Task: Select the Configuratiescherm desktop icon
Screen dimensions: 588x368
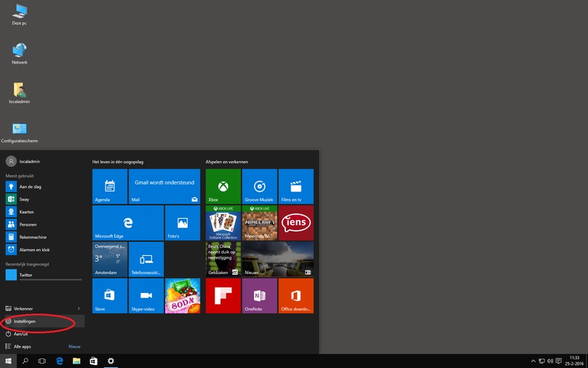Action: pyautogui.click(x=20, y=133)
